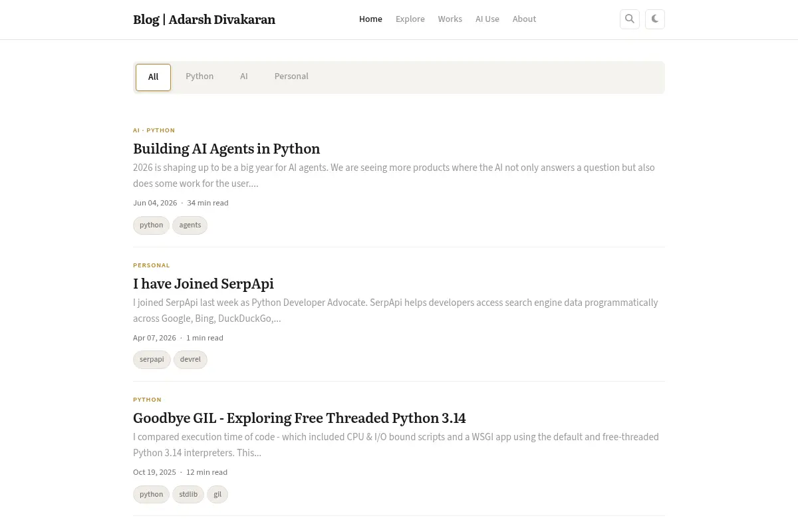Open post I have Joined SerpApi
This screenshot has height=532, width=798.
click(x=203, y=283)
